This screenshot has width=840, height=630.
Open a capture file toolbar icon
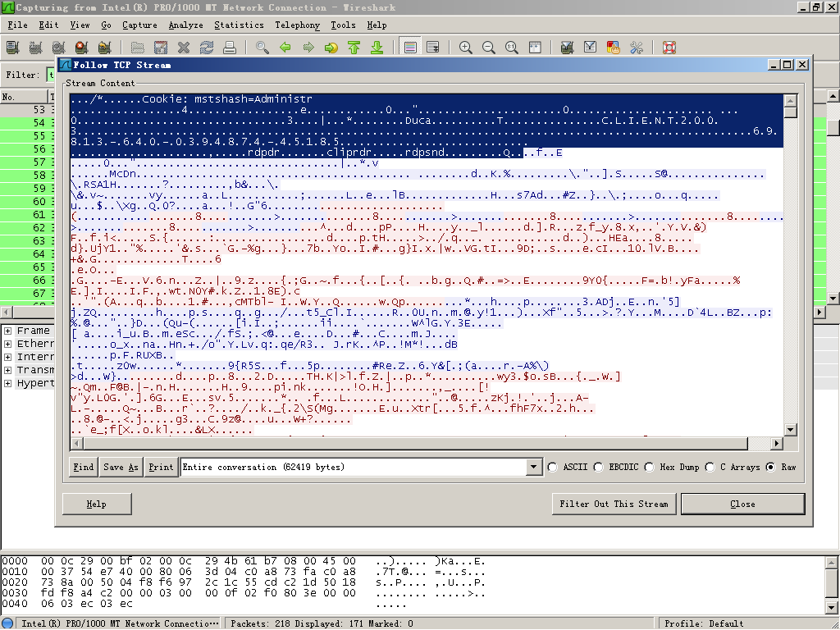[x=138, y=48]
